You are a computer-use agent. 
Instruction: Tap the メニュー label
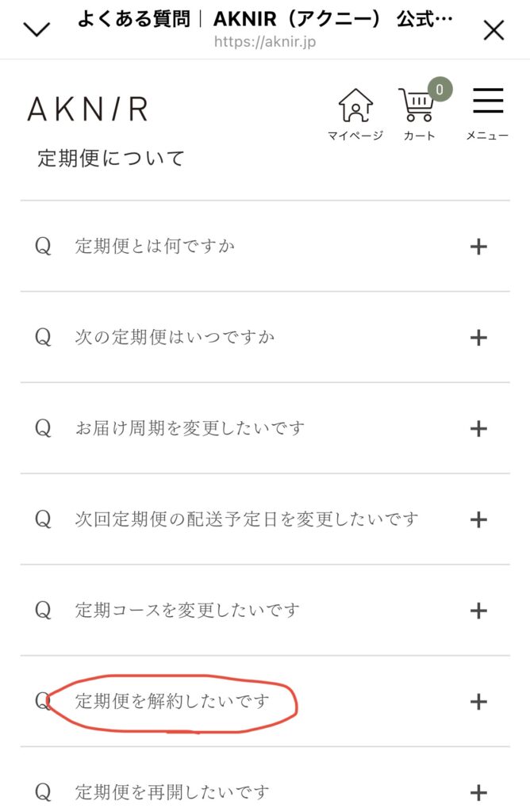point(487,136)
